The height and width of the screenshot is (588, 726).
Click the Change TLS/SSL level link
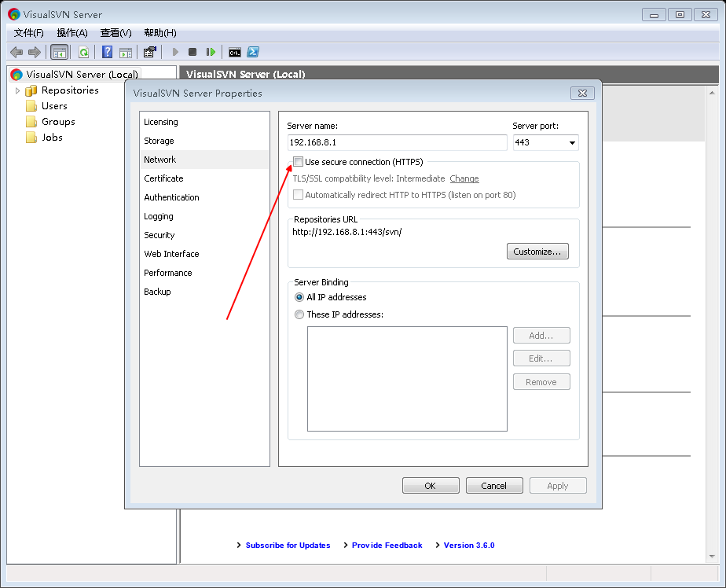pyautogui.click(x=464, y=178)
